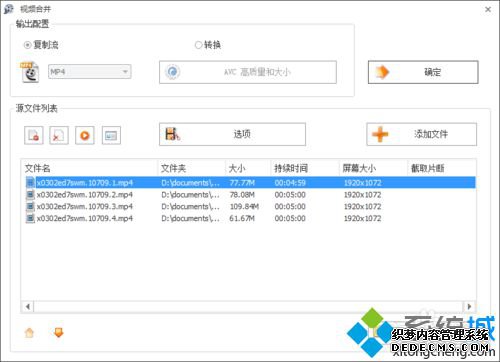Click the 截取片断 column header
The height and width of the screenshot is (362, 500).
tap(442, 168)
